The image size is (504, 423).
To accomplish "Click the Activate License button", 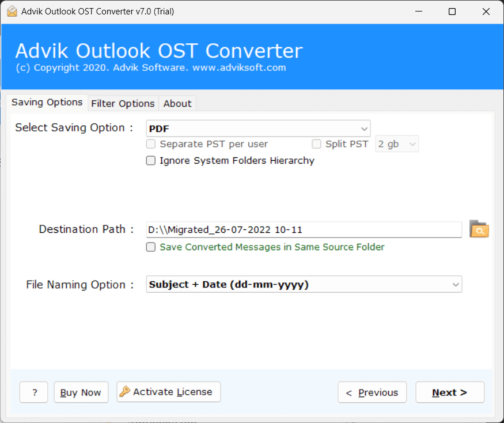I will [x=169, y=392].
